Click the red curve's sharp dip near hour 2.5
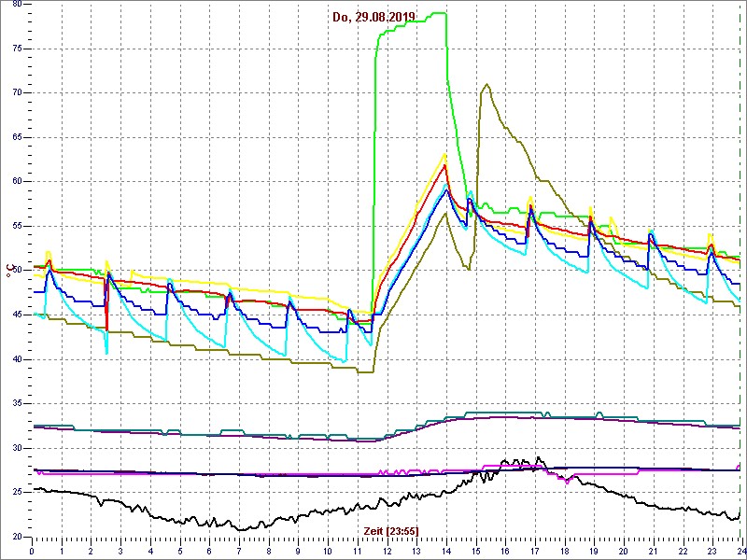 click(x=107, y=329)
